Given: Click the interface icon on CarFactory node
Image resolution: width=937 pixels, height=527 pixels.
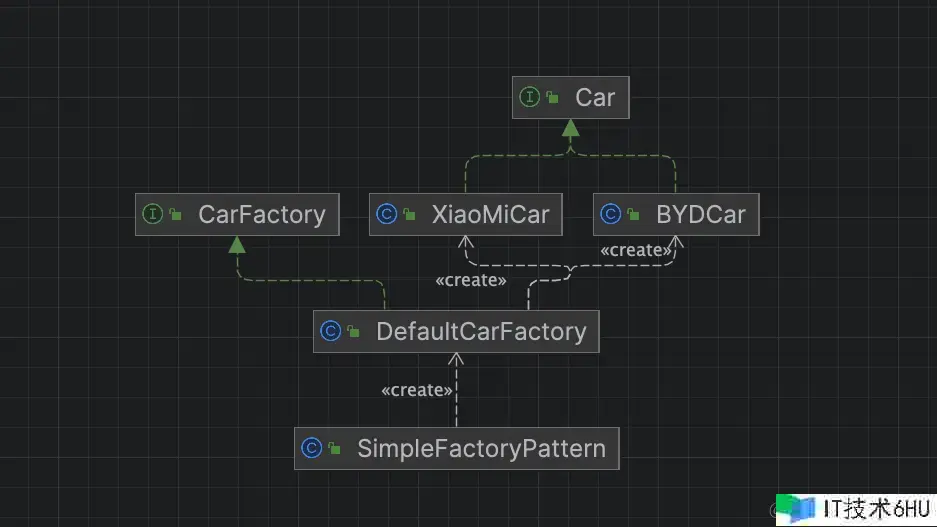Looking at the screenshot, I should 153,214.
